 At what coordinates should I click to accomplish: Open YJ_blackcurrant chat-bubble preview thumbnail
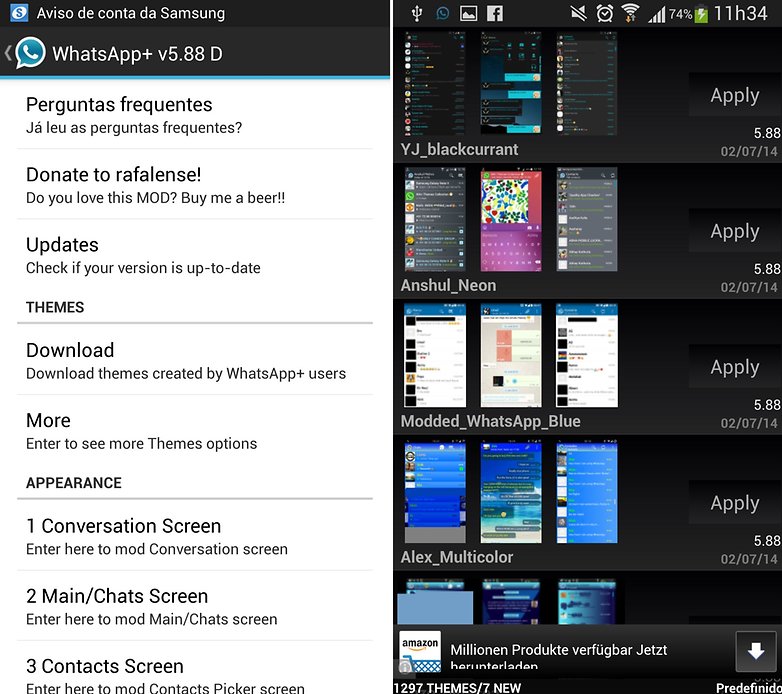pos(511,83)
